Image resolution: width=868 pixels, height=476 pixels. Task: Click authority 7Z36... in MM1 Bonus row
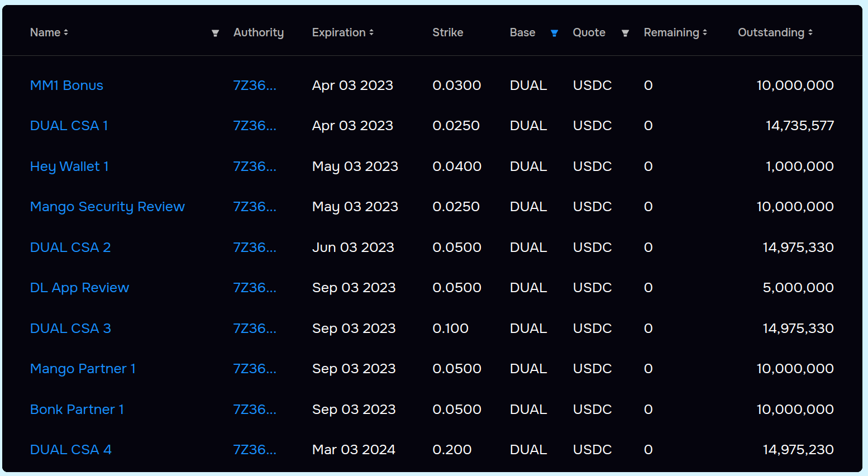tap(254, 85)
